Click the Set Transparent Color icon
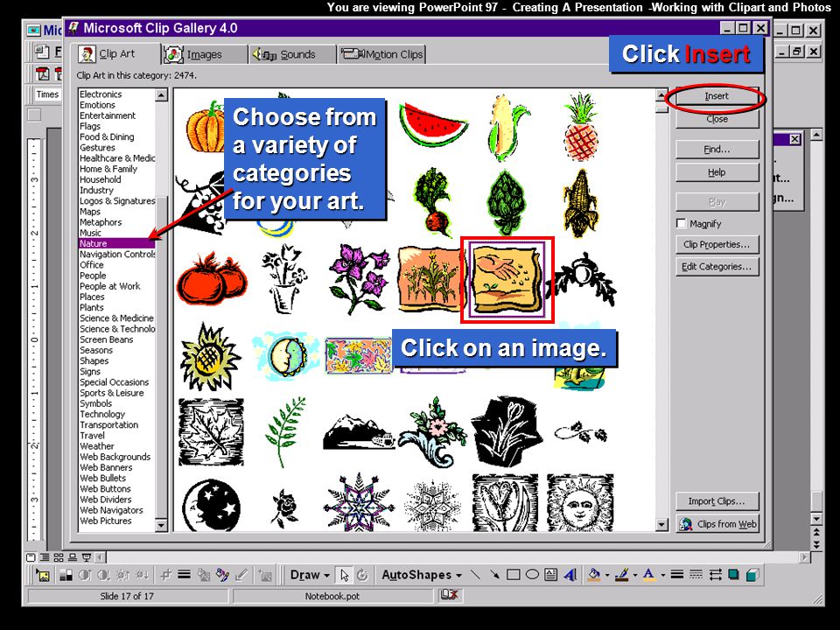Viewport: 840px width, 630px height. pyautogui.click(x=242, y=576)
